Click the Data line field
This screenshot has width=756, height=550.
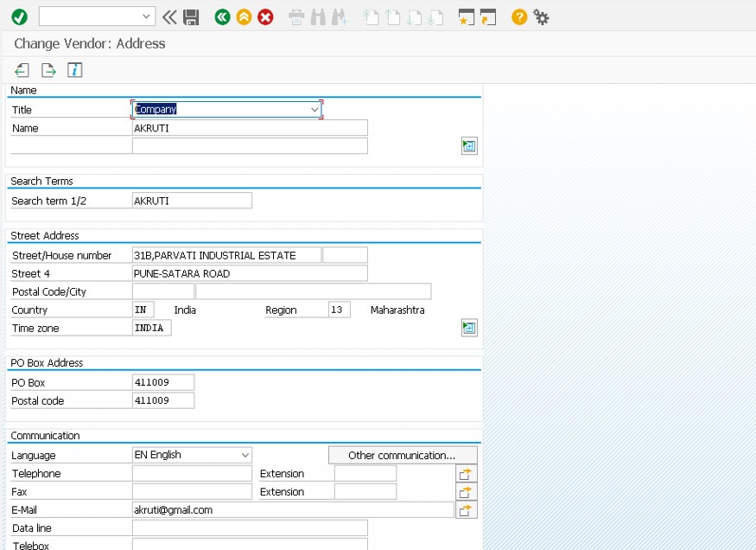coord(250,528)
